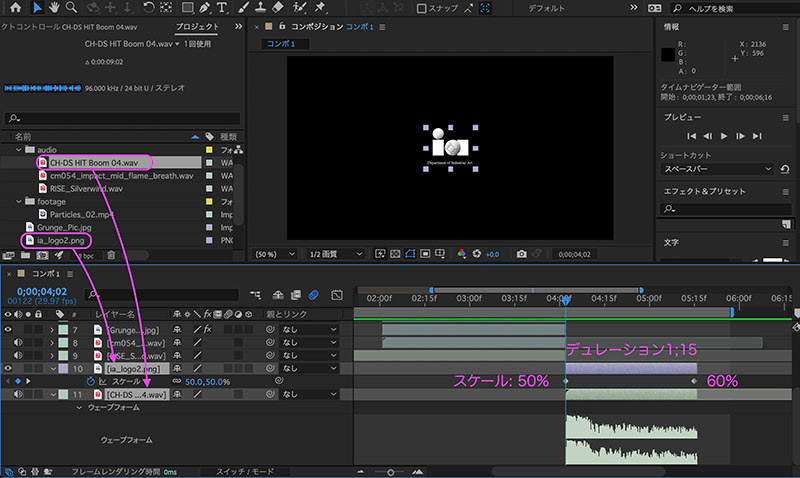Image resolution: width=800 pixels, height=478 pixels.
Task: Open the 1/2 画質 resolution dropdown
Action: click(336, 254)
